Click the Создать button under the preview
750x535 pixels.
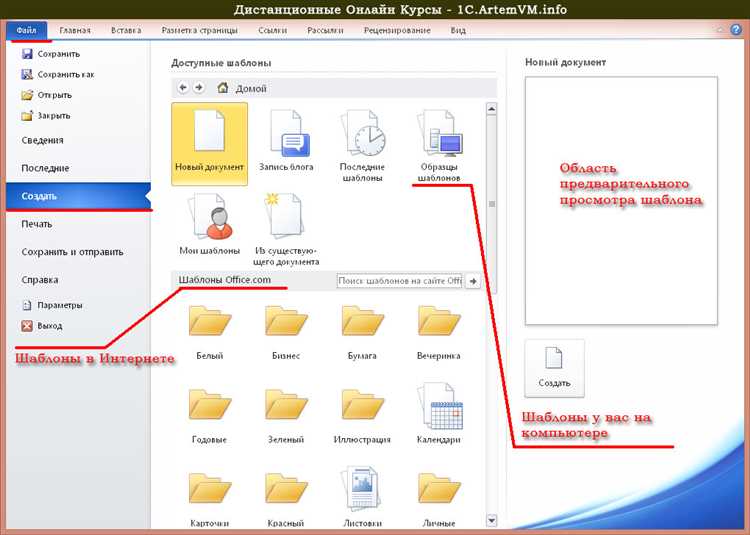tap(554, 368)
